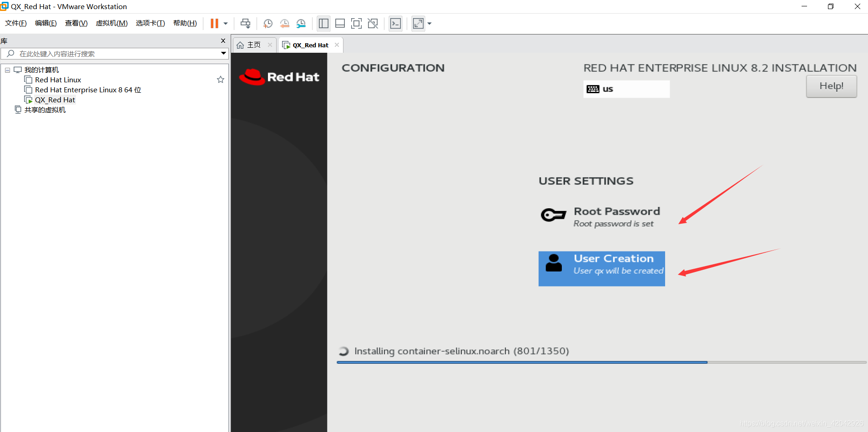Switch to Unity mode

[x=373, y=23]
